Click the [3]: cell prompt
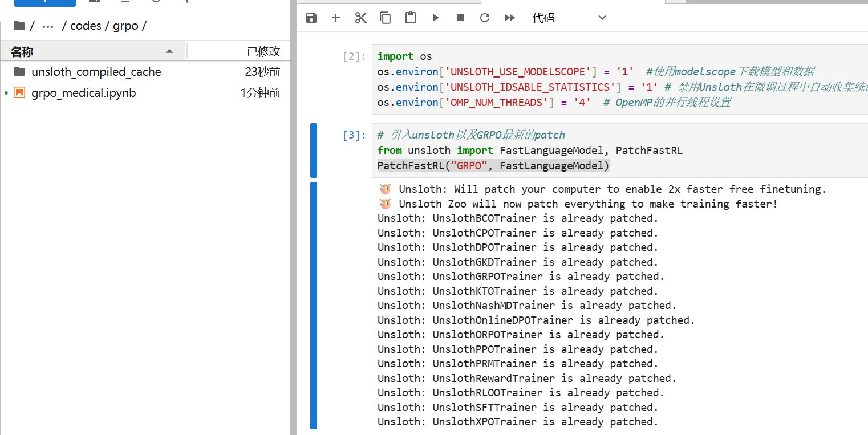 (354, 135)
